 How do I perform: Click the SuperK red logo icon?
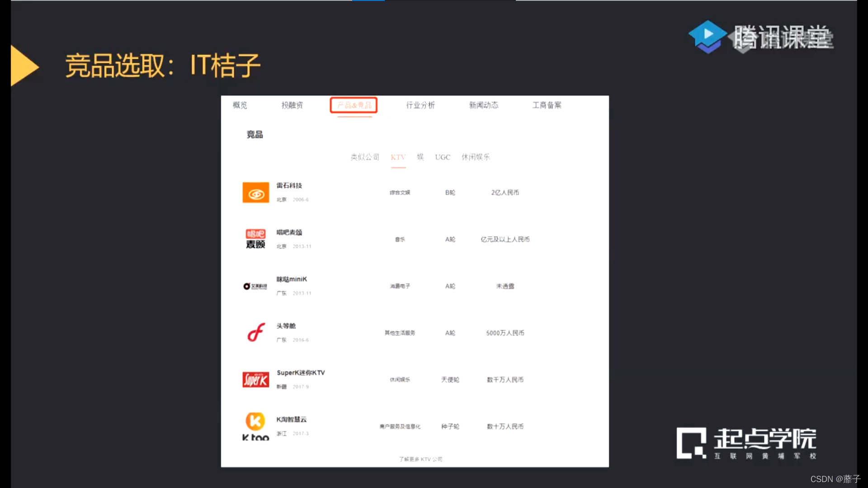coord(255,380)
